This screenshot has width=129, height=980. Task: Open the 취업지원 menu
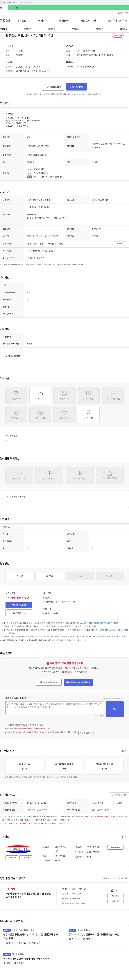point(43,21)
